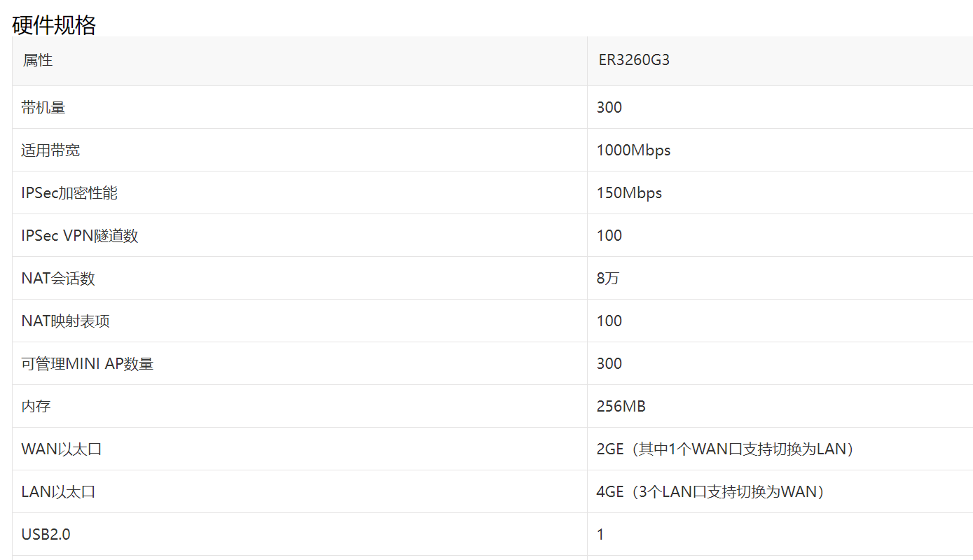Click the IPSec VPN隧道数 label
This screenshot has width=973, height=560.
coord(80,235)
